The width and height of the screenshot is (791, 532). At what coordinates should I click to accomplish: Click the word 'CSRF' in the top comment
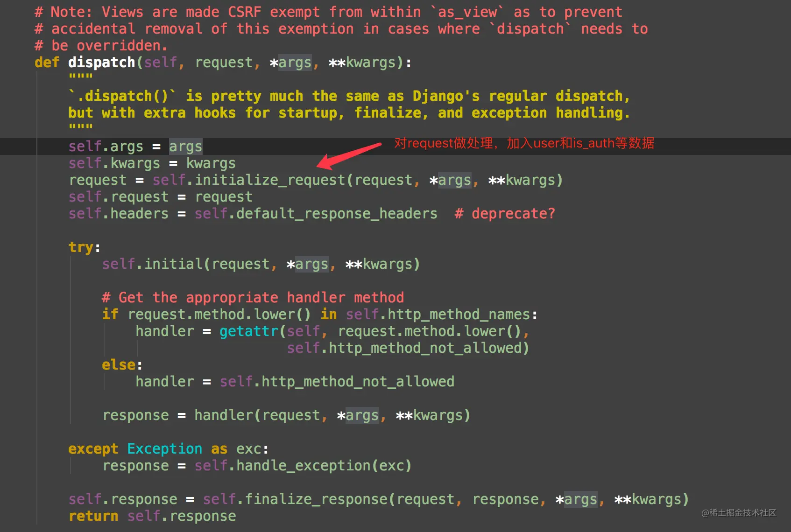(x=244, y=12)
